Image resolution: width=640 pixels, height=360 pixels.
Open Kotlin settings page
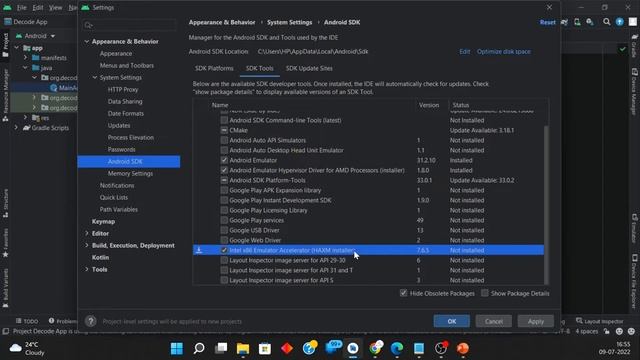point(100,258)
